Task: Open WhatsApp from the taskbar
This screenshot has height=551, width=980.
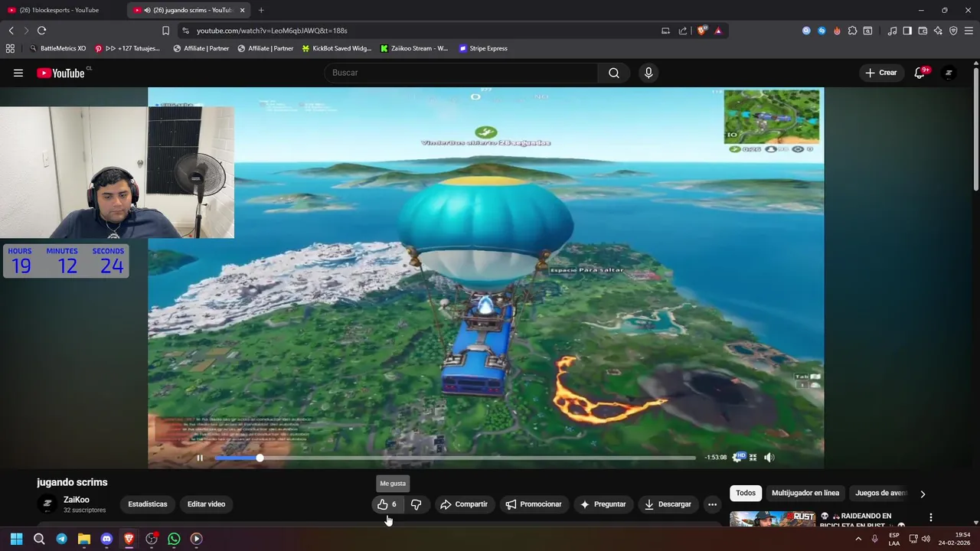Action: (174, 539)
